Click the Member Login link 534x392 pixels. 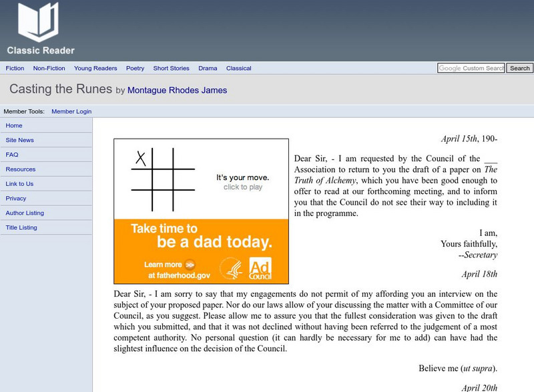[x=71, y=111]
